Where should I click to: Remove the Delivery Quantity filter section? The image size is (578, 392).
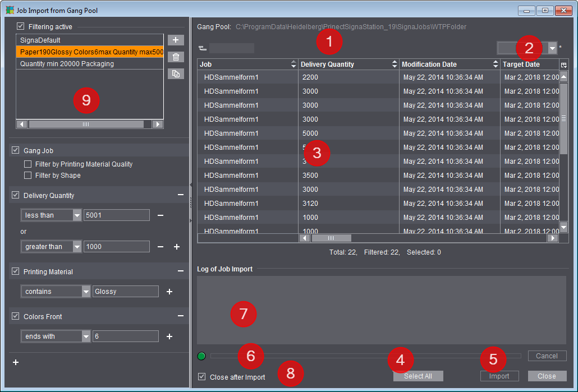pos(181,195)
